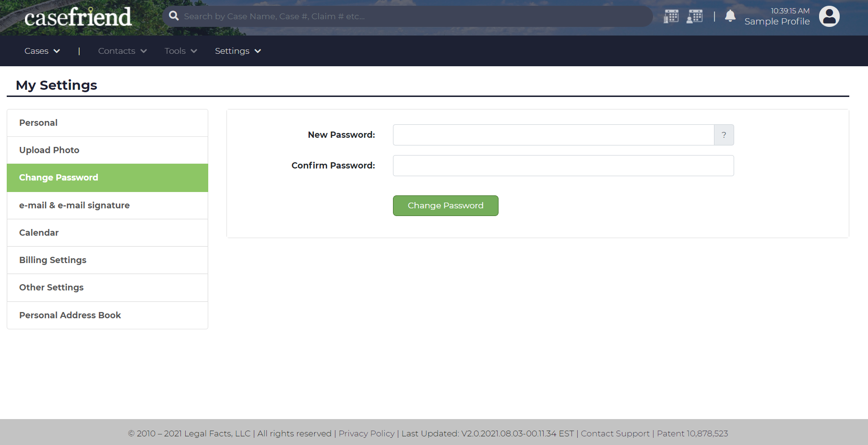This screenshot has width=868, height=445.
Task: Open the Contact Support link
Action: pyautogui.click(x=615, y=433)
